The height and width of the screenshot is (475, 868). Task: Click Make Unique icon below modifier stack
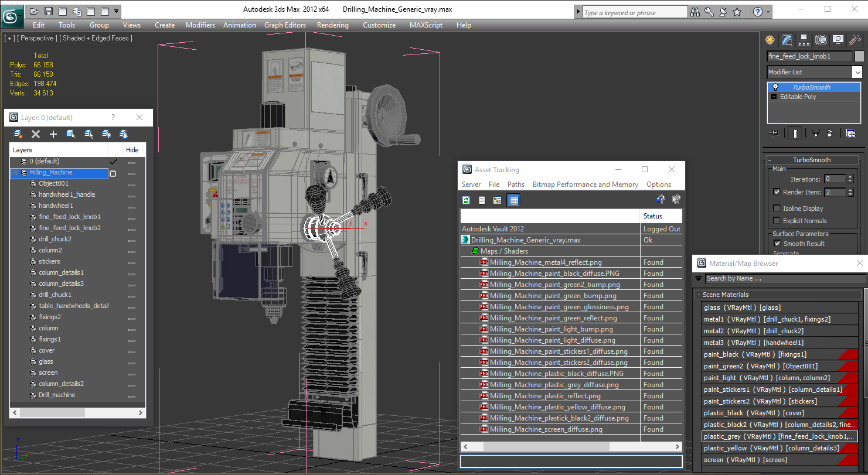coord(815,134)
